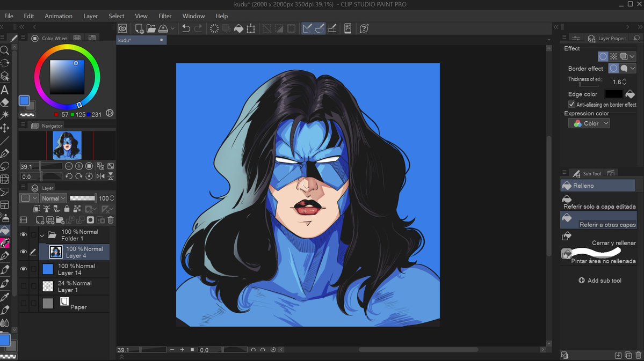This screenshot has width=644, height=361.
Task: Open Expression color dropdown
Action: pos(589,123)
